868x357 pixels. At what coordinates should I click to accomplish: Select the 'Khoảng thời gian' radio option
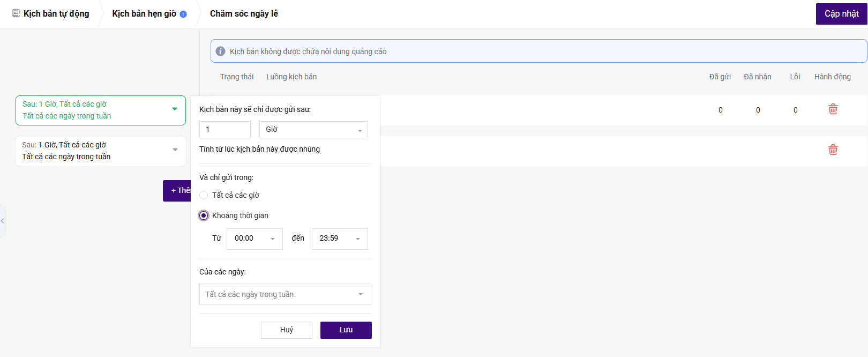pos(204,215)
